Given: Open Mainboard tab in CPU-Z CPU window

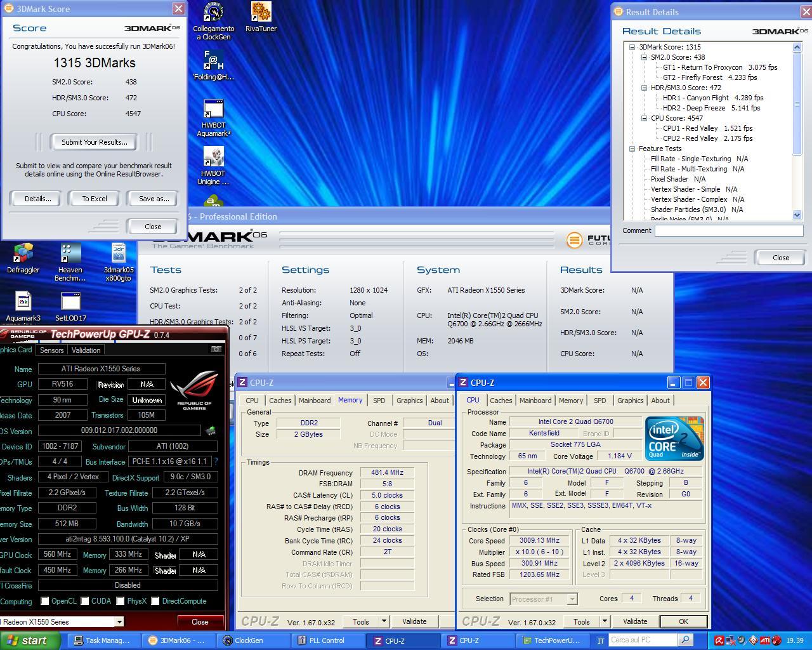Looking at the screenshot, I should (535, 401).
